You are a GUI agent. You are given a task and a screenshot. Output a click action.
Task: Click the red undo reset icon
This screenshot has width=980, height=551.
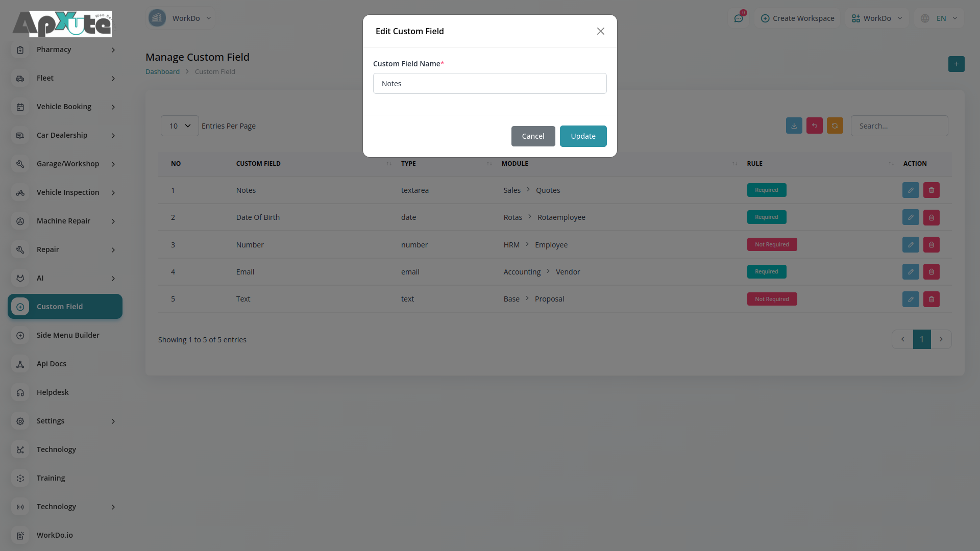tap(814, 126)
